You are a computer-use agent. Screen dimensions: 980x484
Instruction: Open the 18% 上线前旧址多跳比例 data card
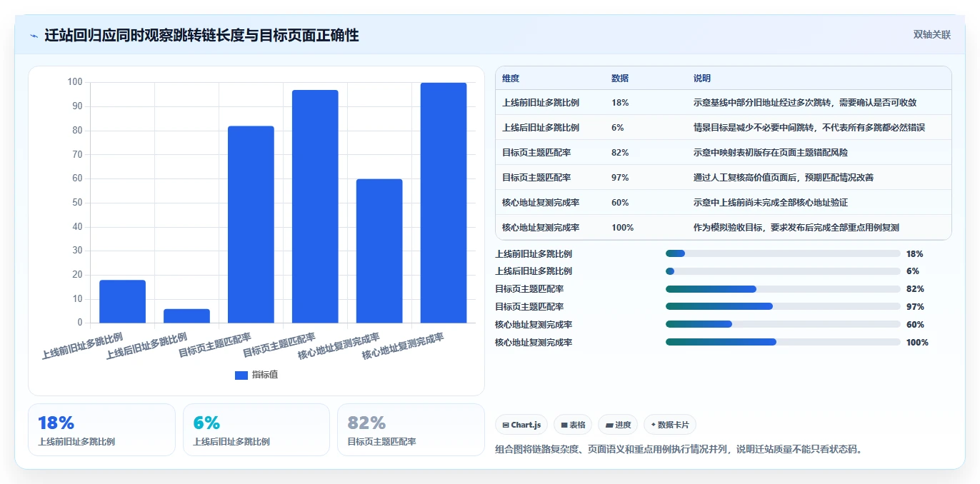click(x=101, y=430)
